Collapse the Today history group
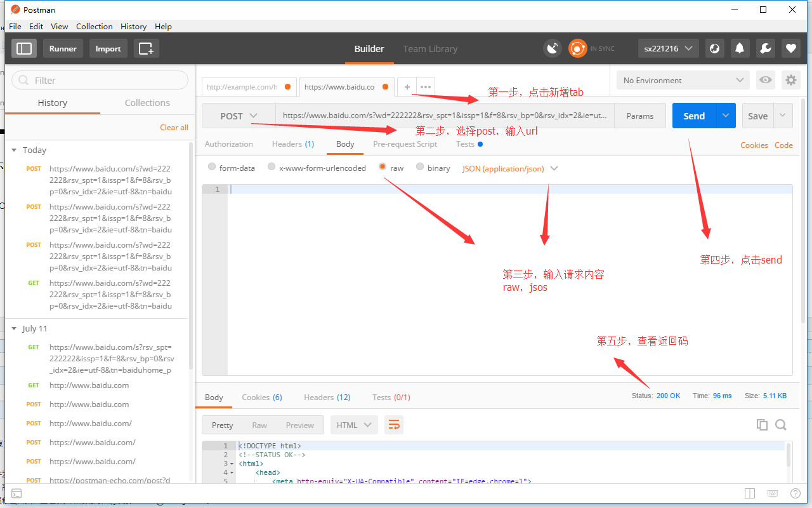The height and width of the screenshot is (508, 812). coord(14,150)
